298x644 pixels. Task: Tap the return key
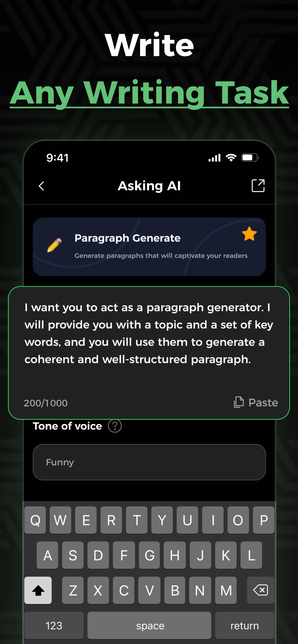tap(245, 625)
